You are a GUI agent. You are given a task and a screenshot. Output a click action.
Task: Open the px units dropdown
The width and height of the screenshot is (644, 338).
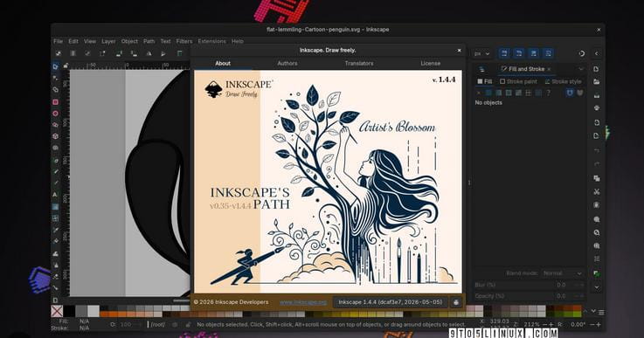(482, 54)
